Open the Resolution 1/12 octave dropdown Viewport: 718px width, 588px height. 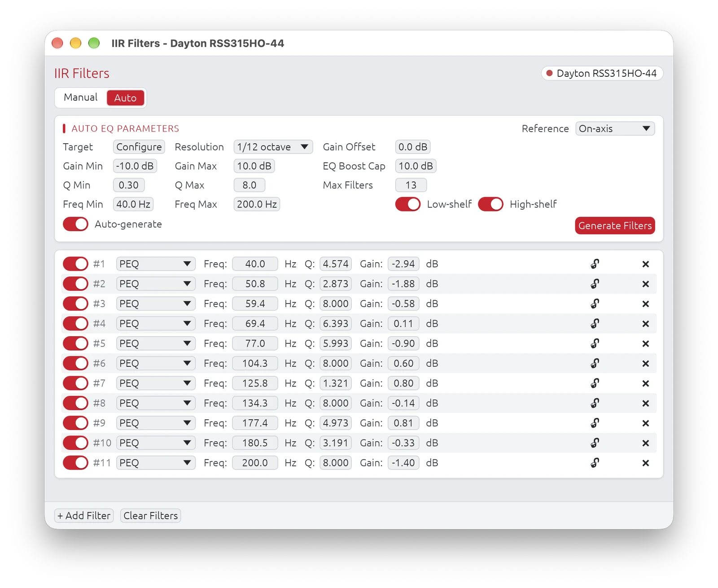[273, 147]
